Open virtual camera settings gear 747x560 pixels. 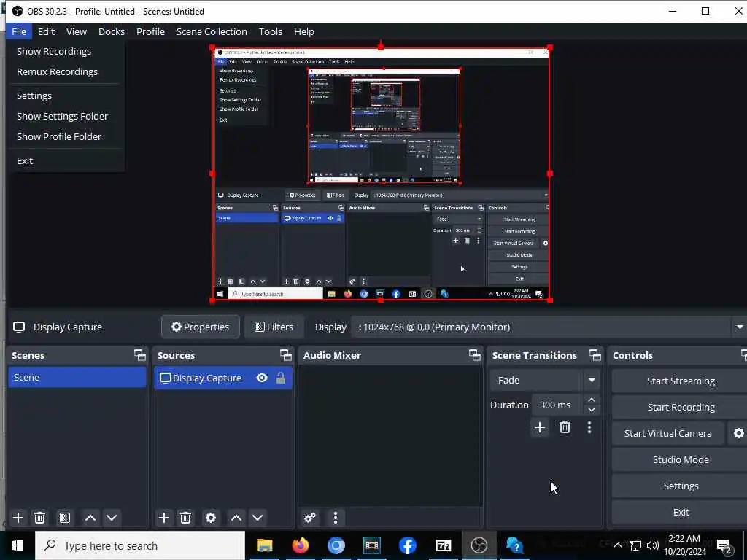(738, 433)
